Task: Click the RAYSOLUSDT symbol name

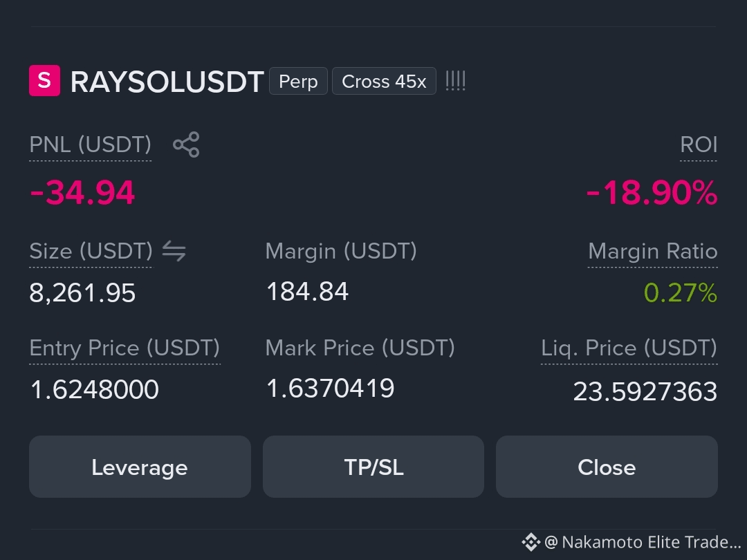Action: (167, 82)
